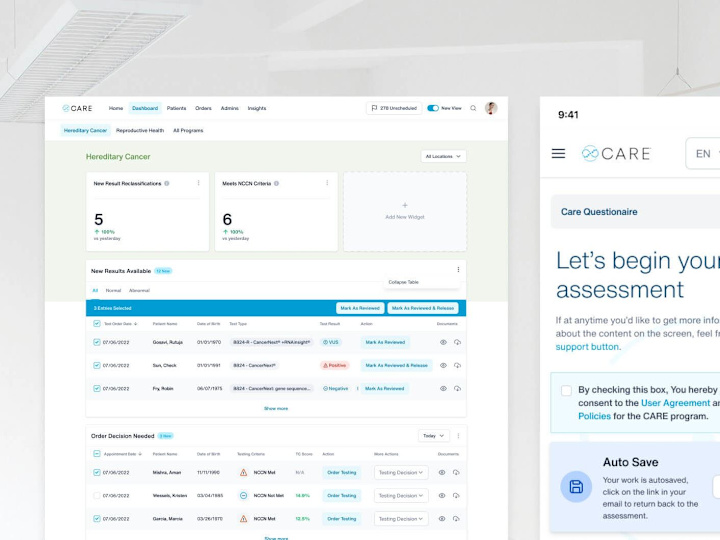Click the 278 Unscheduled button
The width and height of the screenshot is (720, 540).
click(x=394, y=108)
